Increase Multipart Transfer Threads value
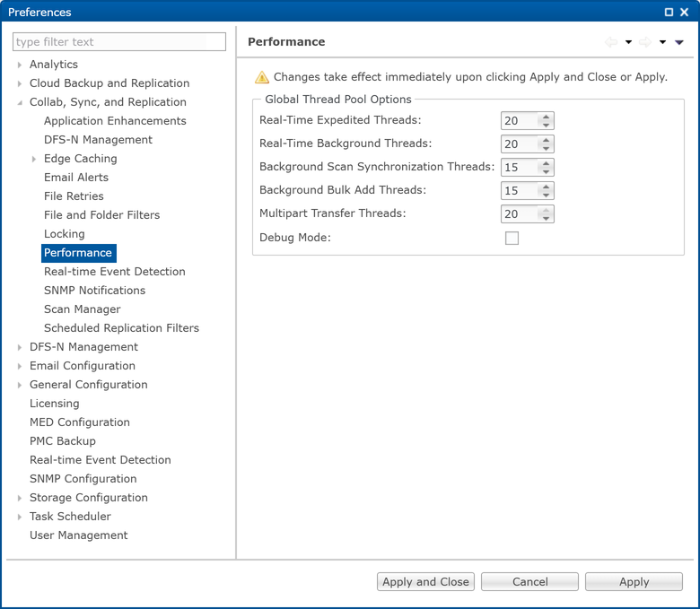 click(546, 210)
